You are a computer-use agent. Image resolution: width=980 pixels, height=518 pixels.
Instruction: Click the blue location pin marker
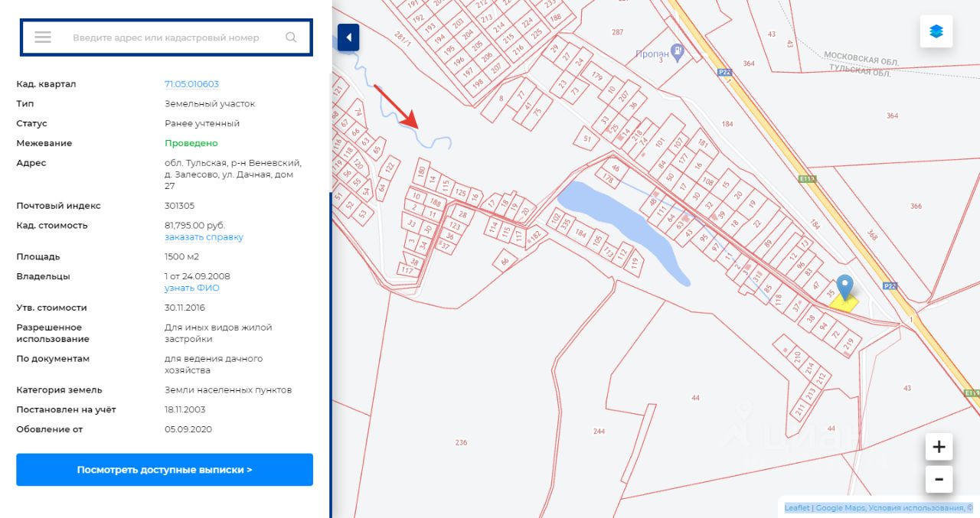844,287
